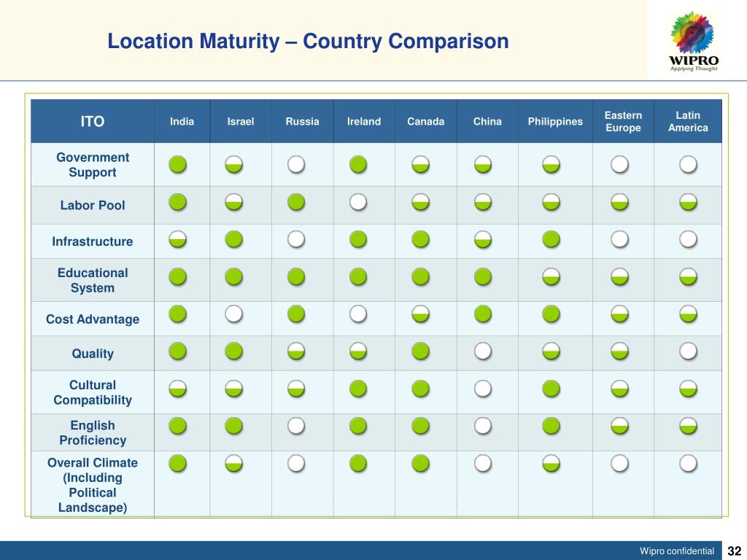Image resolution: width=747 pixels, height=560 pixels.
Task: Click Russia's English Proficiency empty circle
Action: click(296, 426)
